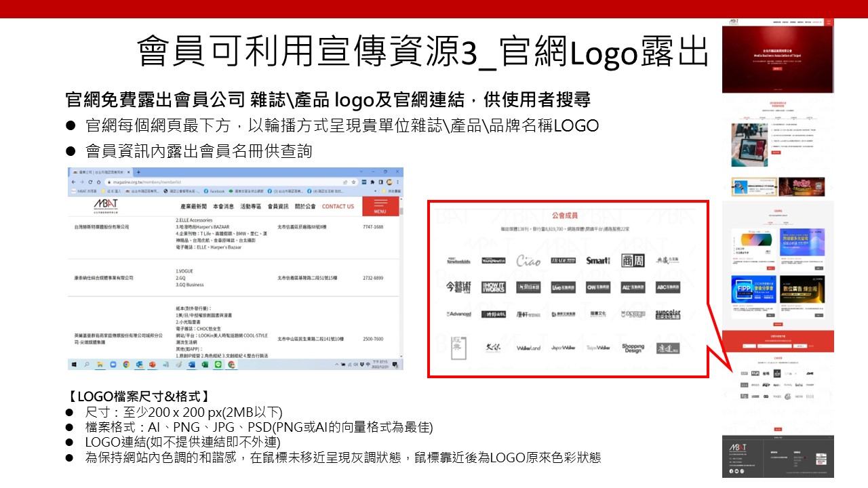Open 關於公會 nav menu item
The height and width of the screenshot is (488, 868).
305,206
